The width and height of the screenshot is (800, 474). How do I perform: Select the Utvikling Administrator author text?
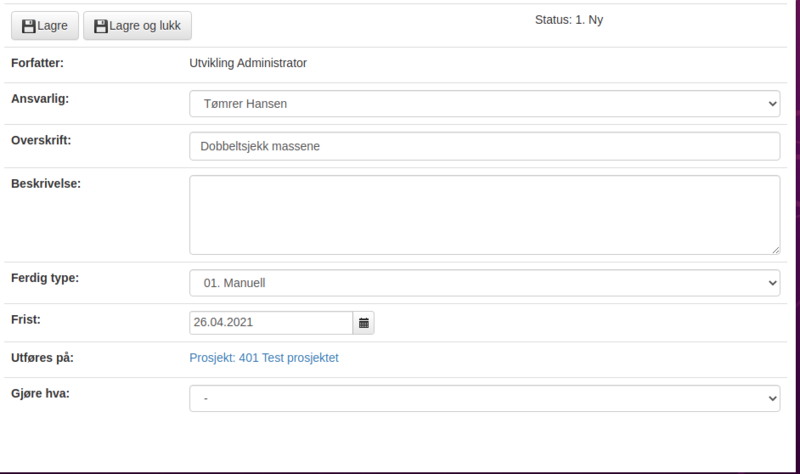tap(248, 63)
